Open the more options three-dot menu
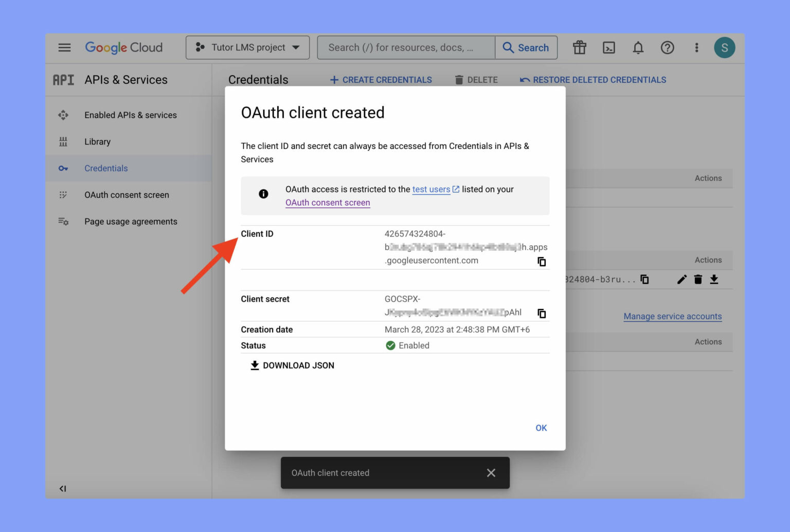Viewport: 790px width, 532px height. [696, 47]
